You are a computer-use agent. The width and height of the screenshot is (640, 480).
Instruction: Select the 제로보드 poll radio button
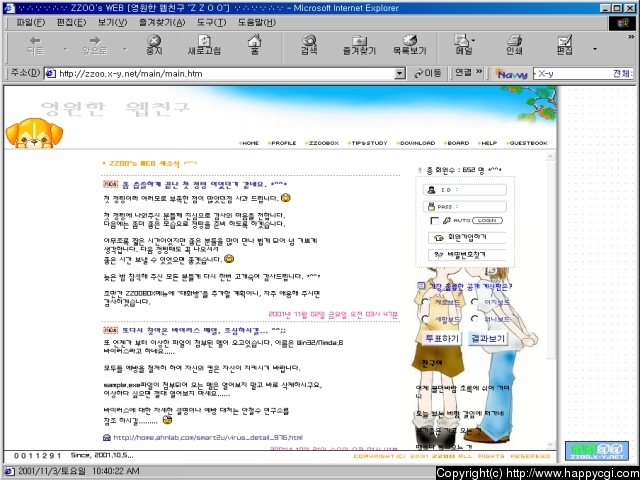(425, 302)
